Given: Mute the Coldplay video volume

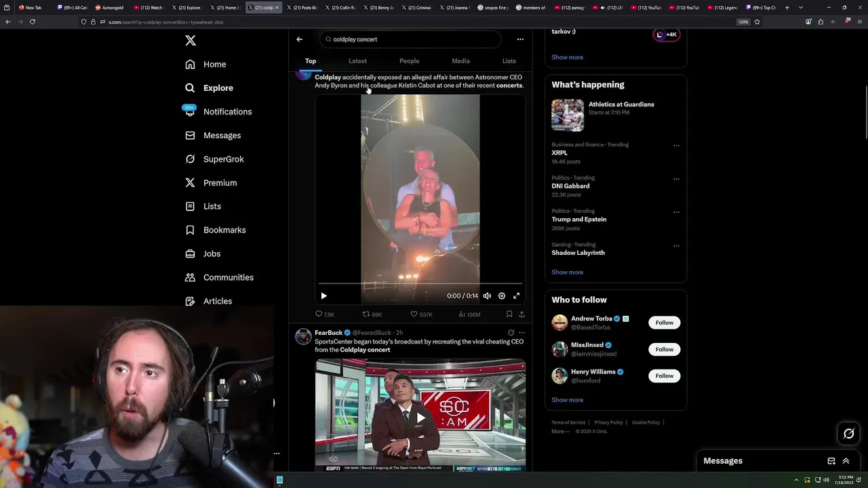Looking at the screenshot, I should [487, 296].
